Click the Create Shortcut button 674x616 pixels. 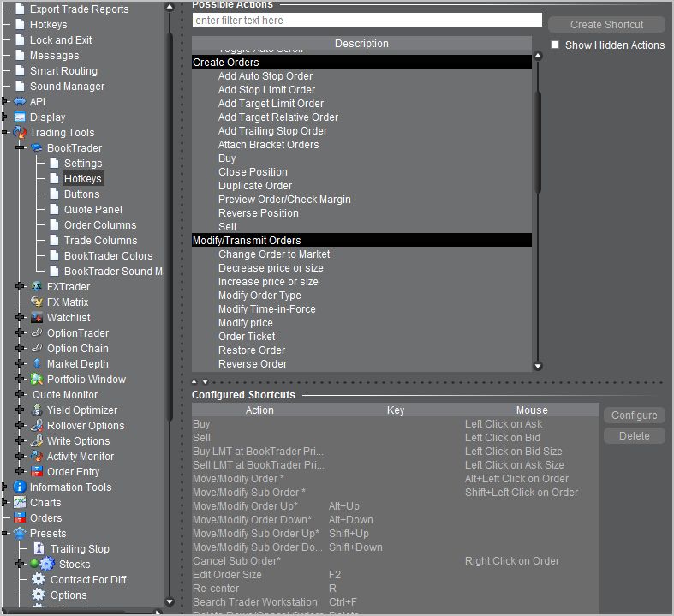(606, 25)
